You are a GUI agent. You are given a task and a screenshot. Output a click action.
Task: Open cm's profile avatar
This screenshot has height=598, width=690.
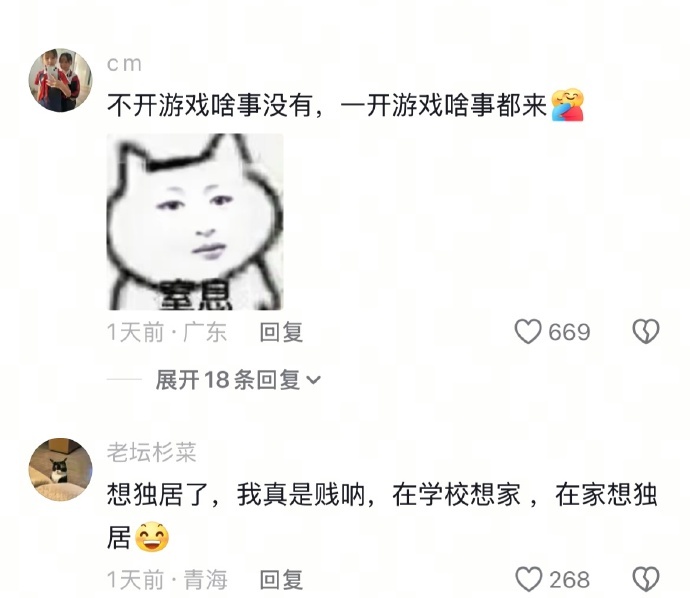click(61, 80)
